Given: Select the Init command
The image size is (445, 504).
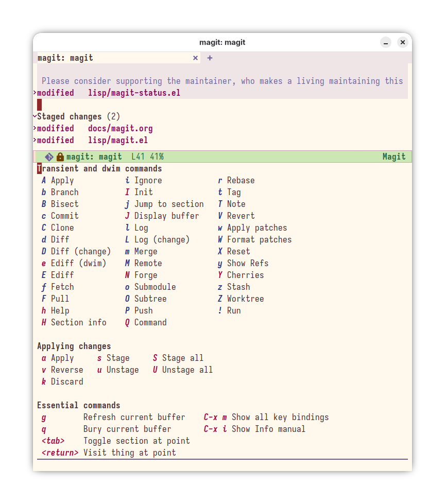Looking at the screenshot, I should click(139, 192).
